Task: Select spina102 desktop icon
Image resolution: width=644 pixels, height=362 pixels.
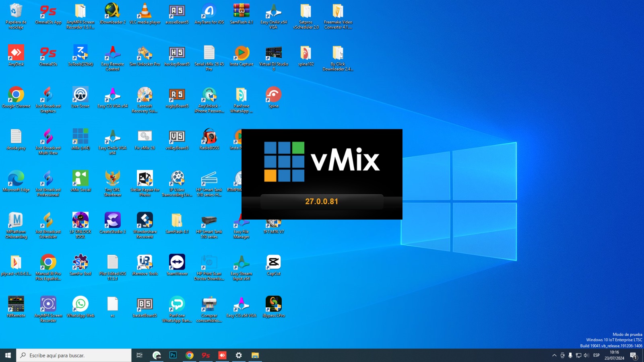Action: click(306, 56)
